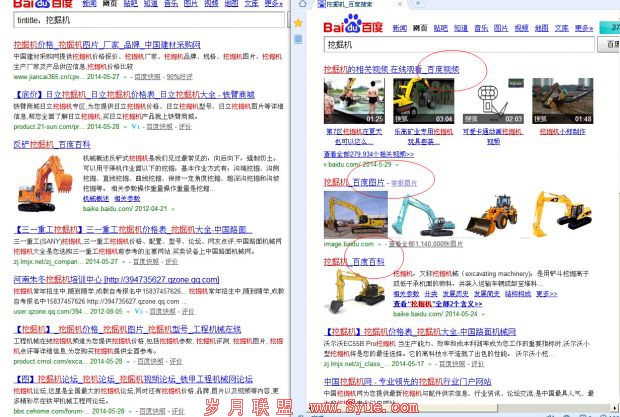Open the orange wheel loader image thumbnail
The width and height of the screenshot is (620, 417).
(x=491, y=215)
